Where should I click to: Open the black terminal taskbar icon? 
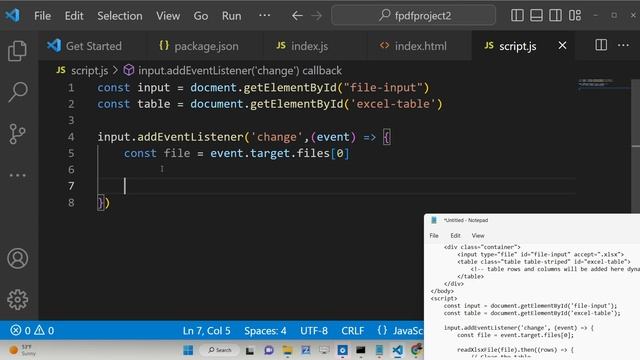tap(360, 350)
